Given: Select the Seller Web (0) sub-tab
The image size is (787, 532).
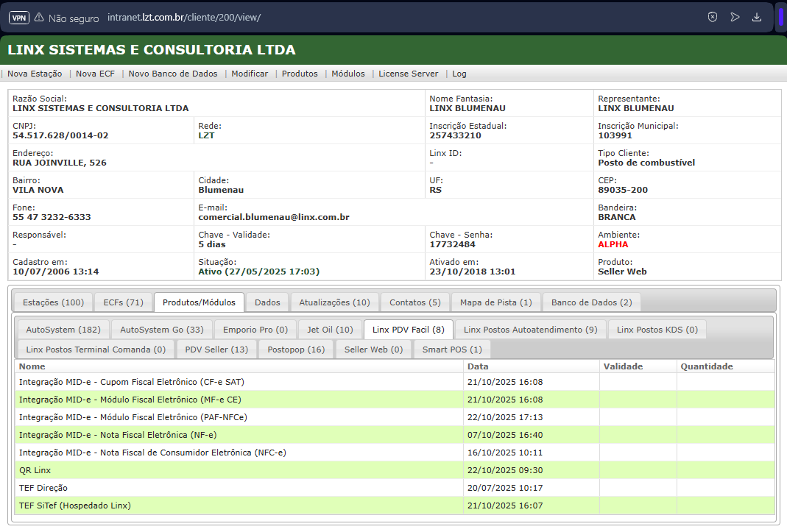Looking at the screenshot, I should pos(373,350).
